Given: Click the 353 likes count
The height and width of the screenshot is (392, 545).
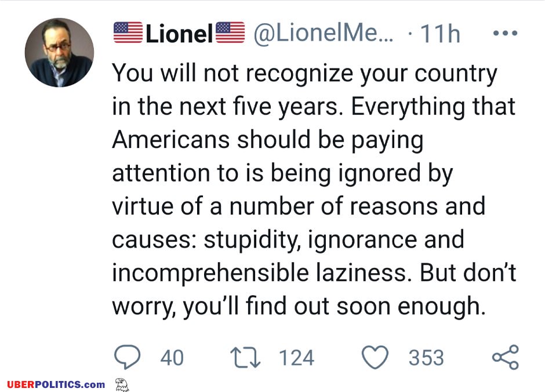Looking at the screenshot, I should 427,358.
